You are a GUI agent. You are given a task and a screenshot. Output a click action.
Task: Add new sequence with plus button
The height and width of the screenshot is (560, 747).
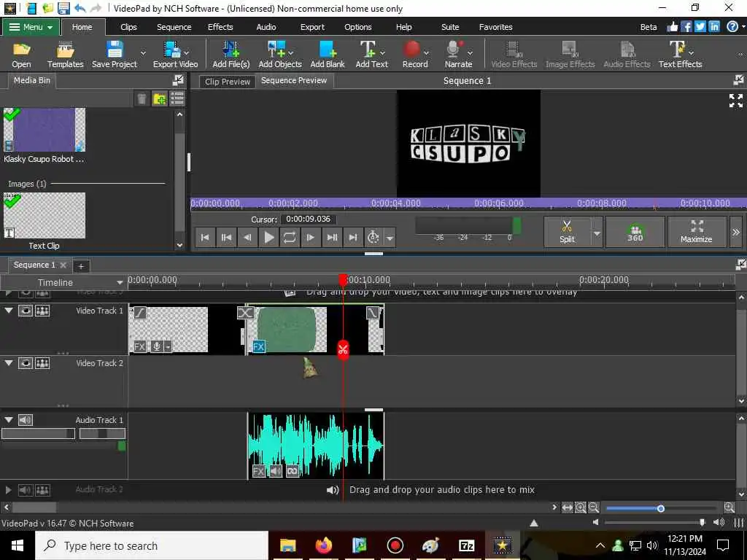tap(81, 266)
